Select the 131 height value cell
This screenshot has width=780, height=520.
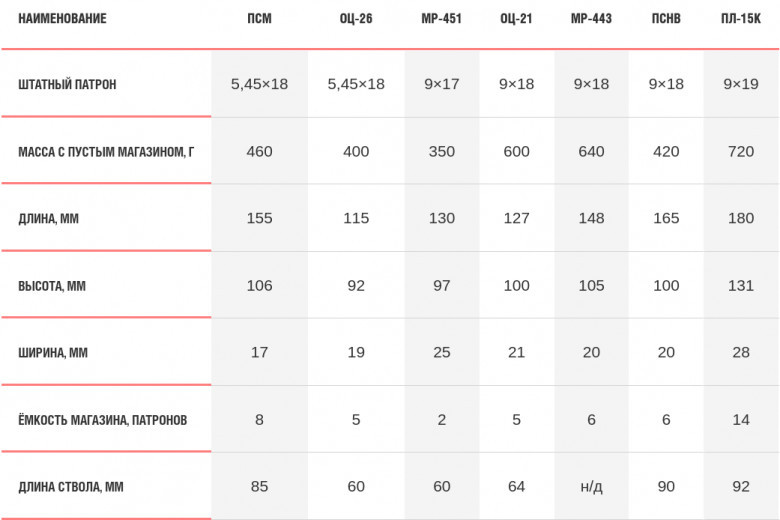click(741, 286)
